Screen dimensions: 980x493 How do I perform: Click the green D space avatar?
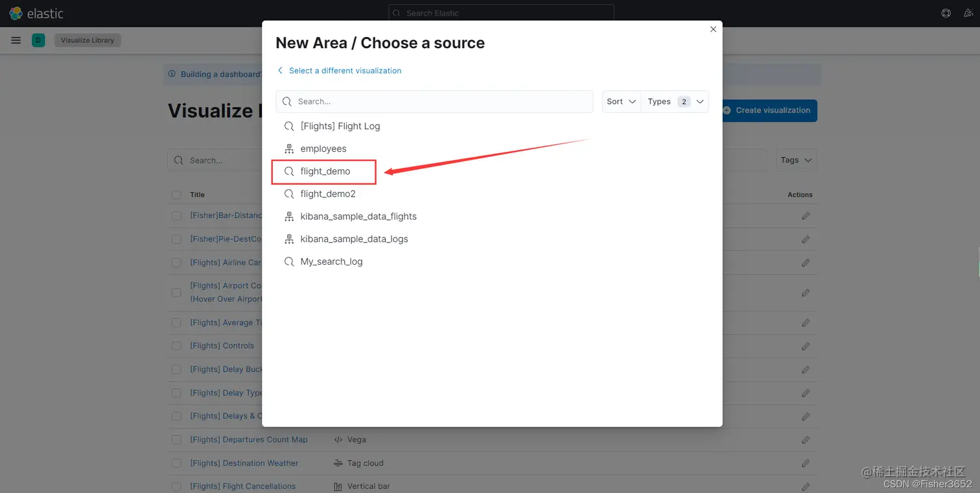pos(38,40)
